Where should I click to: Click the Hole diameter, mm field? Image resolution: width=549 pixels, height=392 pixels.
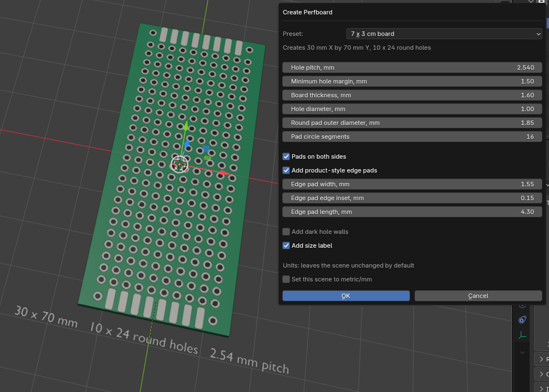pyautogui.click(x=412, y=109)
